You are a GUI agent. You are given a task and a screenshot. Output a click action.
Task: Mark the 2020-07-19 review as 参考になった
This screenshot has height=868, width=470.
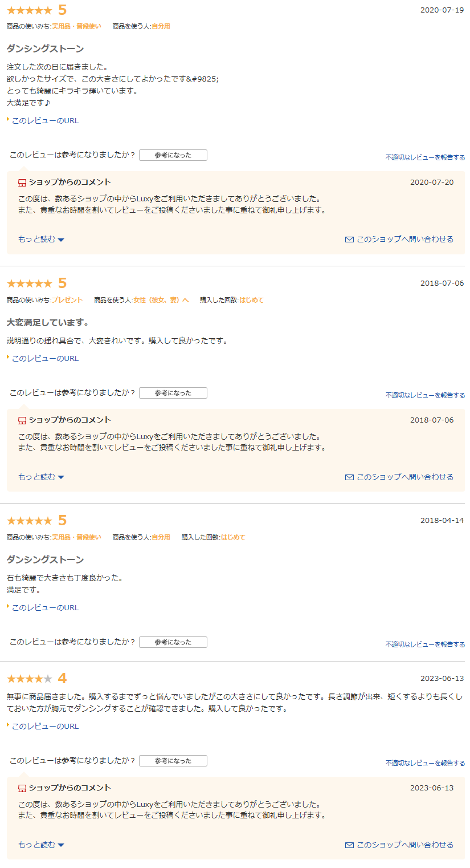coord(173,155)
